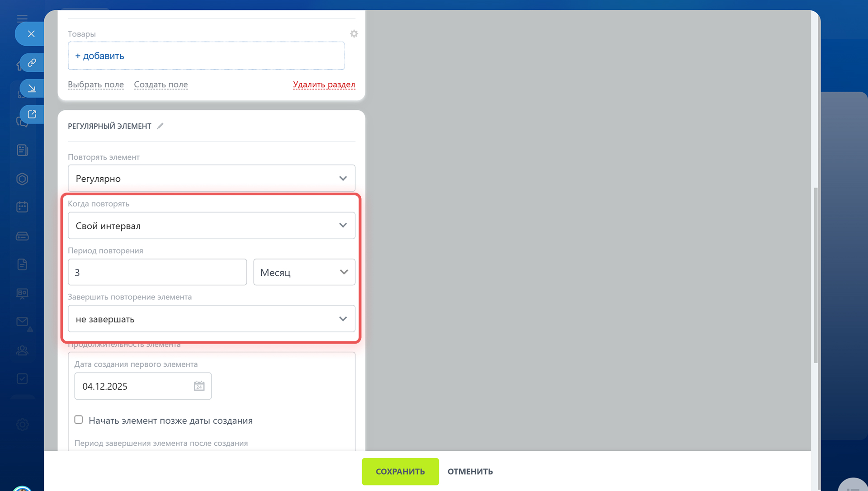Open the date picker calendar icon
The height and width of the screenshot is (491, 868).
199,386
